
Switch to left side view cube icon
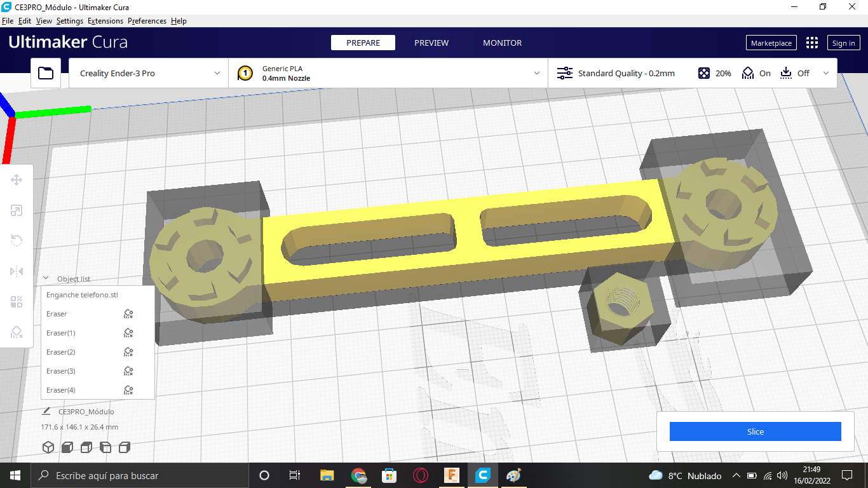105,447
